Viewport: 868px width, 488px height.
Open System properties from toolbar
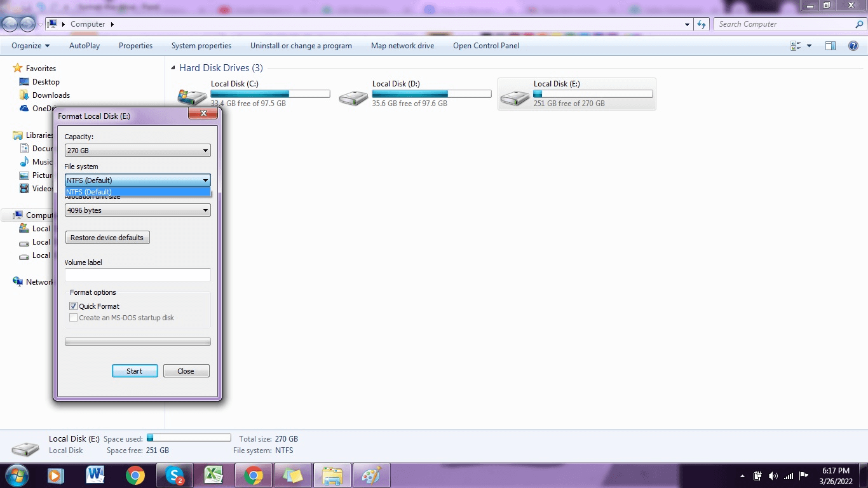pyautogui.click(x=201, y=46)
